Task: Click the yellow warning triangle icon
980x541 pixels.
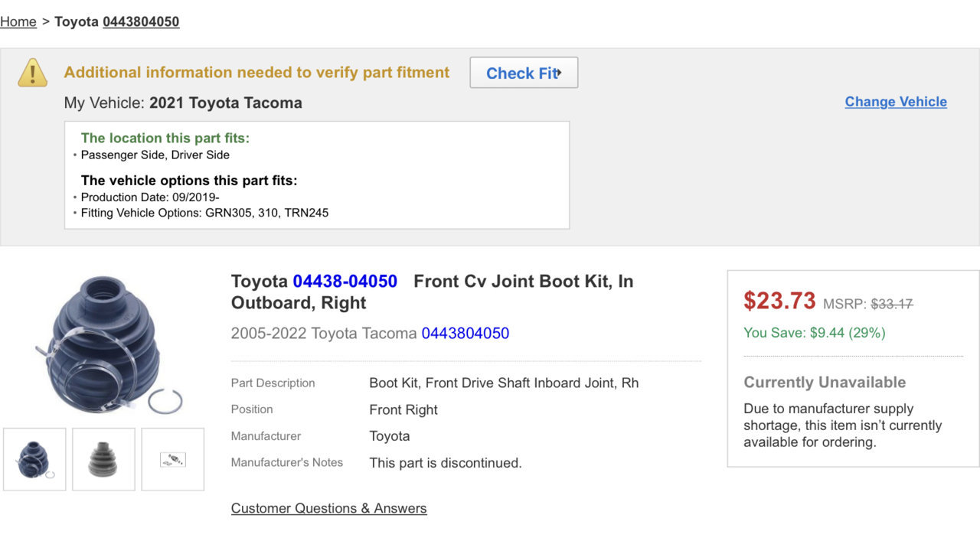Action: (x=33, y=73)
